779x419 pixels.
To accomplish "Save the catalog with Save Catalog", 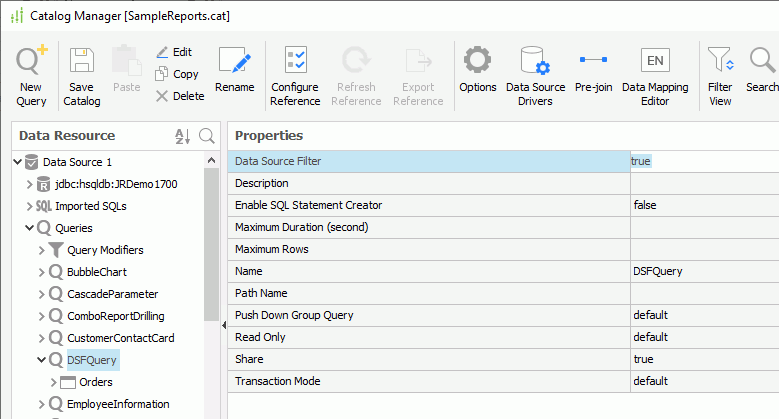I will point(81,76).
